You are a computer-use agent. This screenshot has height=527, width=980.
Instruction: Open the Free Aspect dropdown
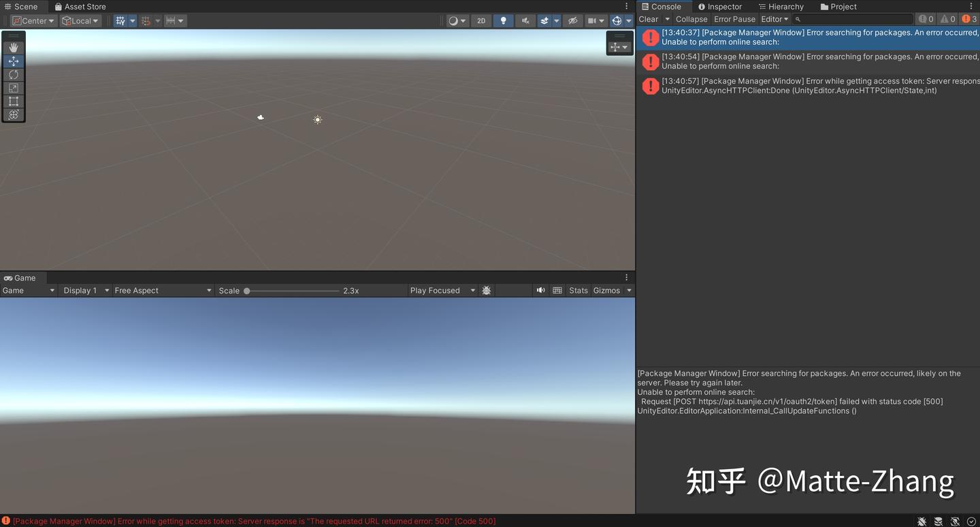pyautogui.click(x=163, y=290)
